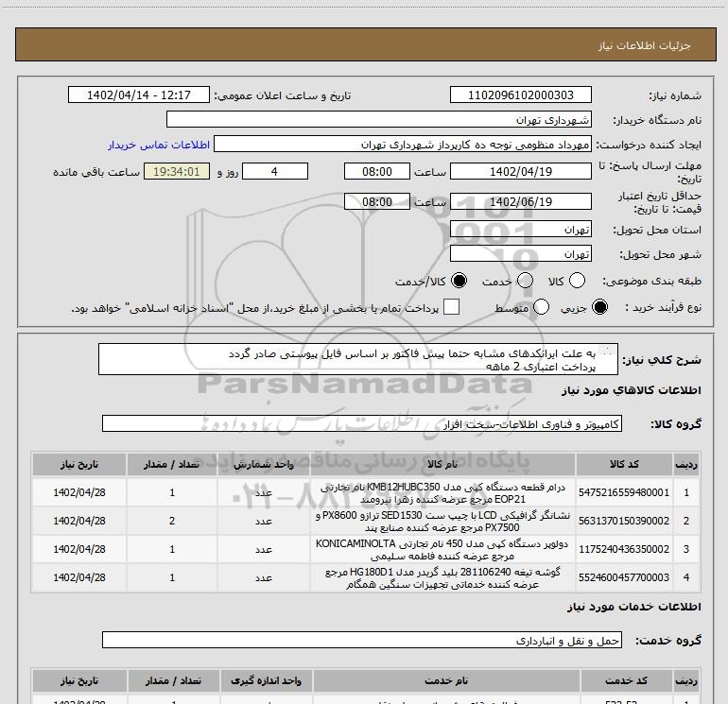This screenshot has height=704, width=728.
Task: Click the goods table تاریخ نیاز column header
Action: click(x=79, y=464)
